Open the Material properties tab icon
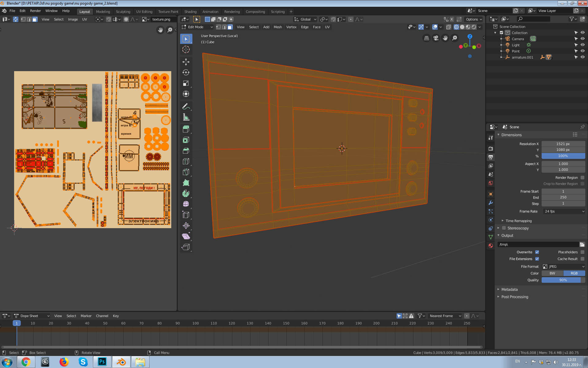 click(x=491, y=246)
